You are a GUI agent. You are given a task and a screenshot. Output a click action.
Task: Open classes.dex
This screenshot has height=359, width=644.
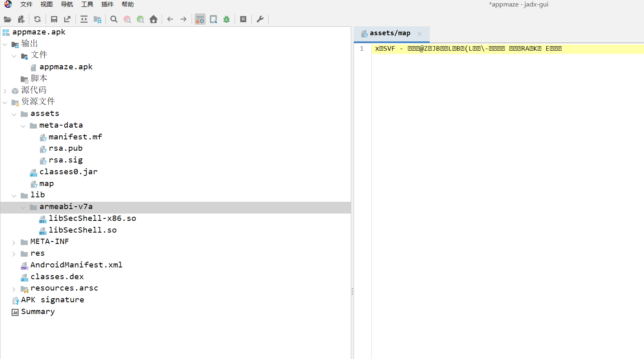coord(57,277)
